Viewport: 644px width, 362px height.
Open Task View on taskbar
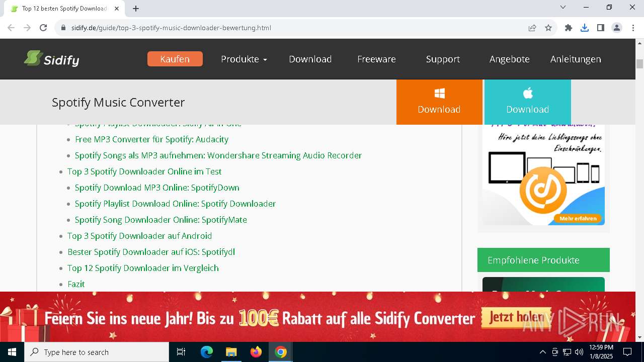pos(181,352)
